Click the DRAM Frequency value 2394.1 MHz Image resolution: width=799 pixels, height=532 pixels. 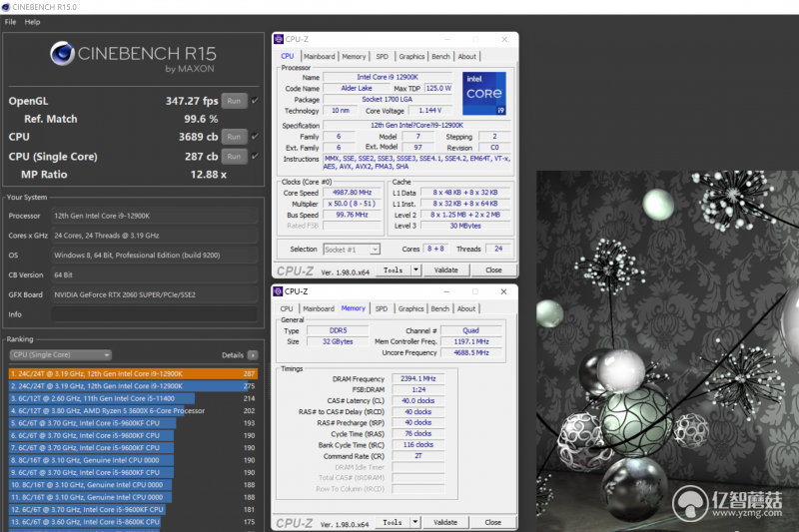click(417, 378)
